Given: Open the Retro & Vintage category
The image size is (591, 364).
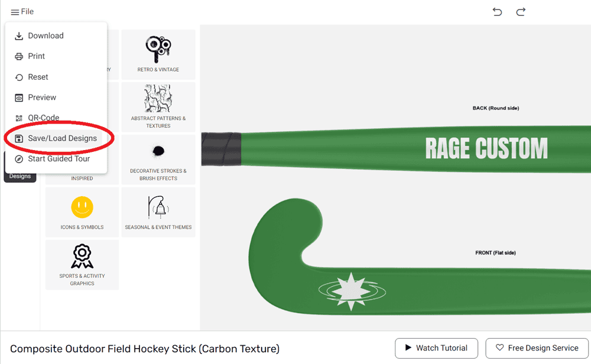Looking at the screenshot, I should [x=158, y=54].
